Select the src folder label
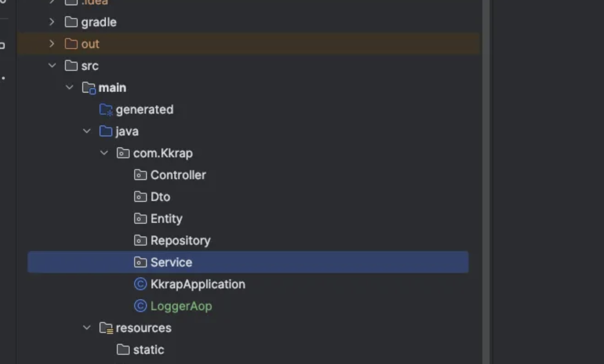Image resolution: width=604 pixels, height=364 pixels. [x=90, y=66]
